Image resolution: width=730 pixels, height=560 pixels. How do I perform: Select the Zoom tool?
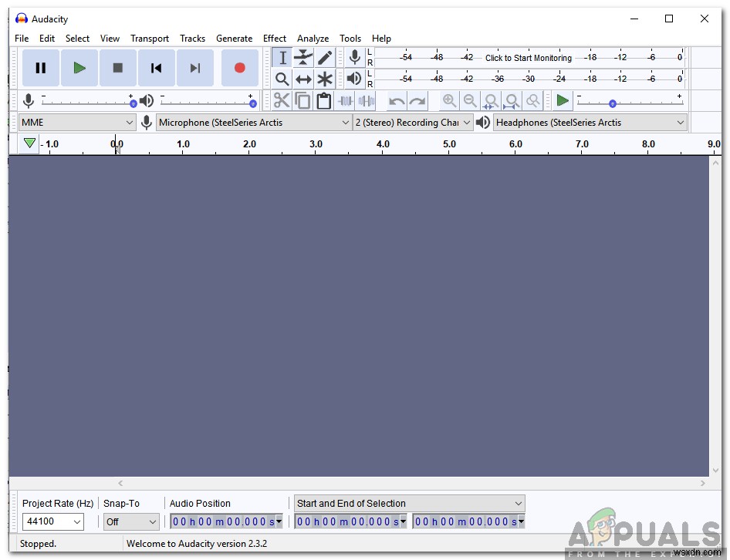[x=282, y=78]
